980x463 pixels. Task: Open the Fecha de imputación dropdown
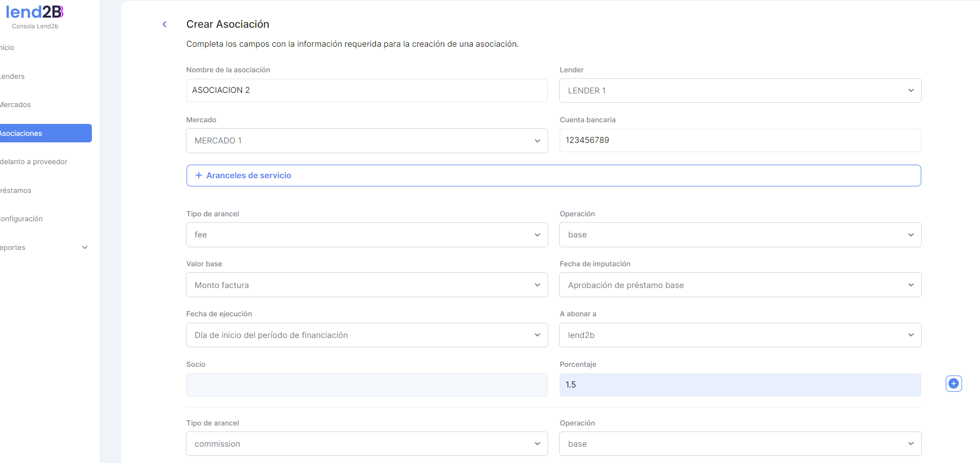pos(740,285)
